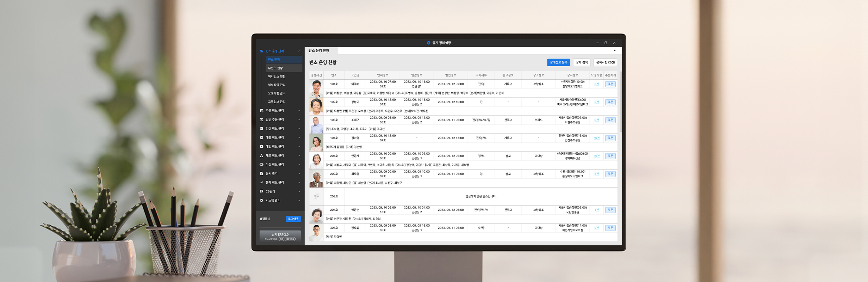Viewport: 868px width, 282px height.
Task: Click the chart icon beside 통계 정보 관리
Action: coord(261,183)
